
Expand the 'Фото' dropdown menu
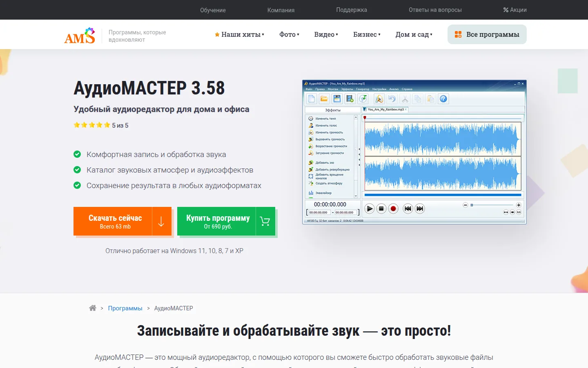(x=289, y=35)
